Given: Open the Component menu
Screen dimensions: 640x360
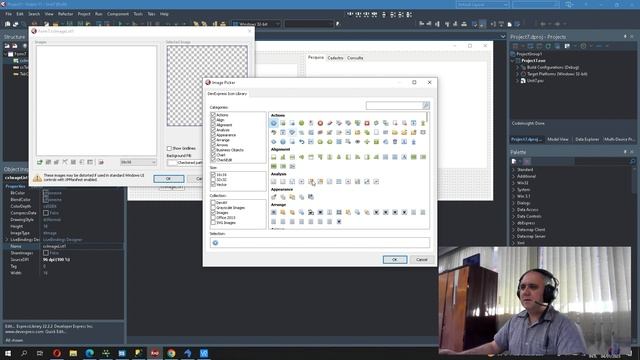Looking at the screenshot, I should [x=118, y=14].
